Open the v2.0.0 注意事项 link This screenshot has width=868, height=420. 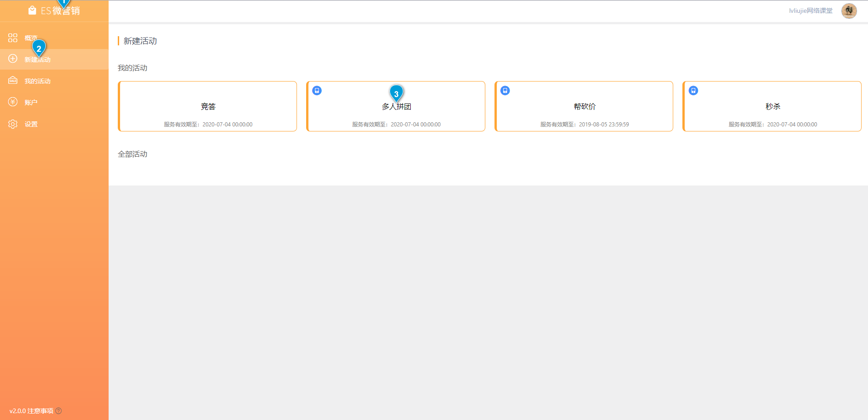click(31, 411)
